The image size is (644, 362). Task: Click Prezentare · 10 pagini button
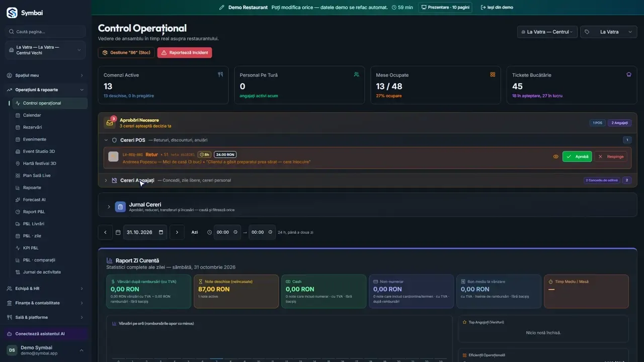pos(445,8)
